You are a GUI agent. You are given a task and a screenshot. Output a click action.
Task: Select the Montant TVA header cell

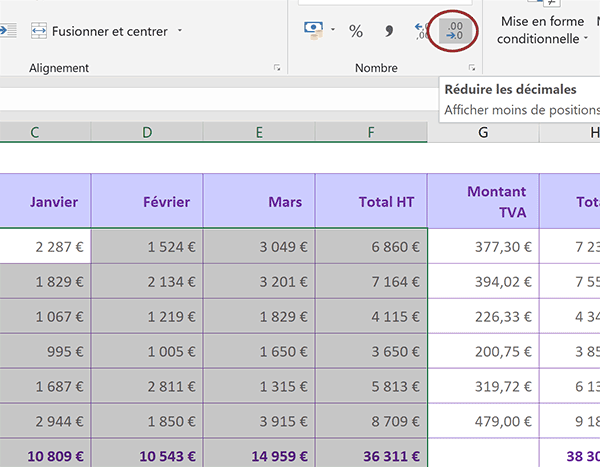click(483, 201)
